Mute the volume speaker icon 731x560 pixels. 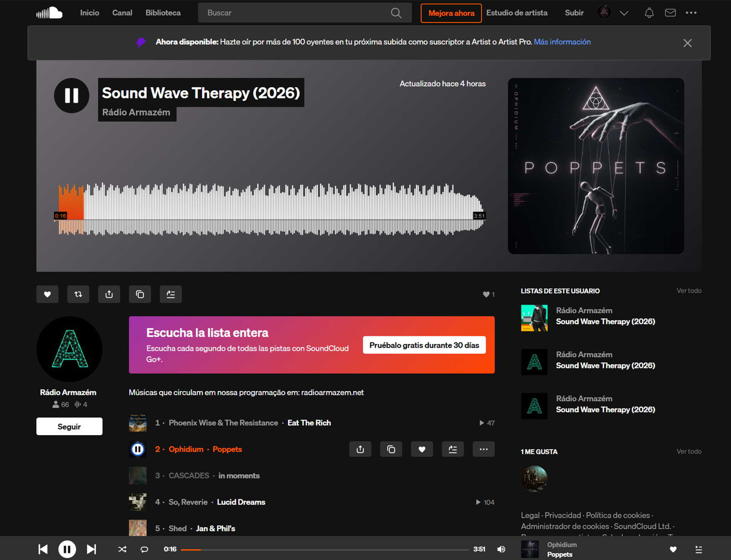[501, 549]
